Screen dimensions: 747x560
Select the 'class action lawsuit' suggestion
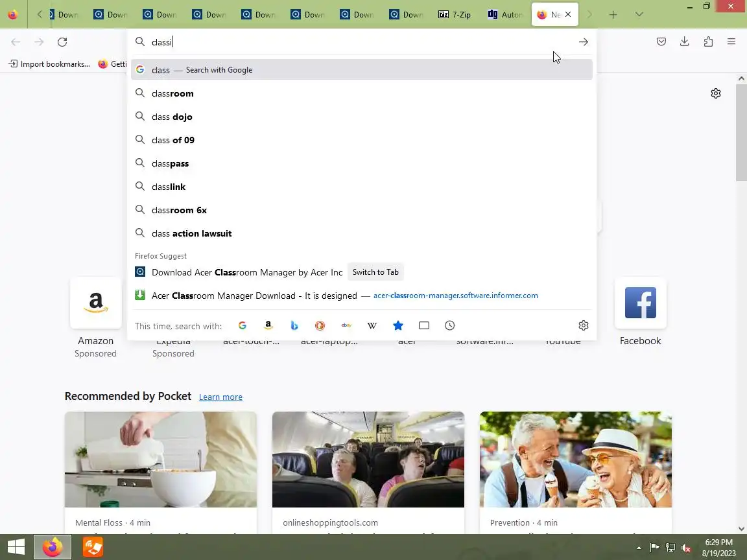click(362, 233)
